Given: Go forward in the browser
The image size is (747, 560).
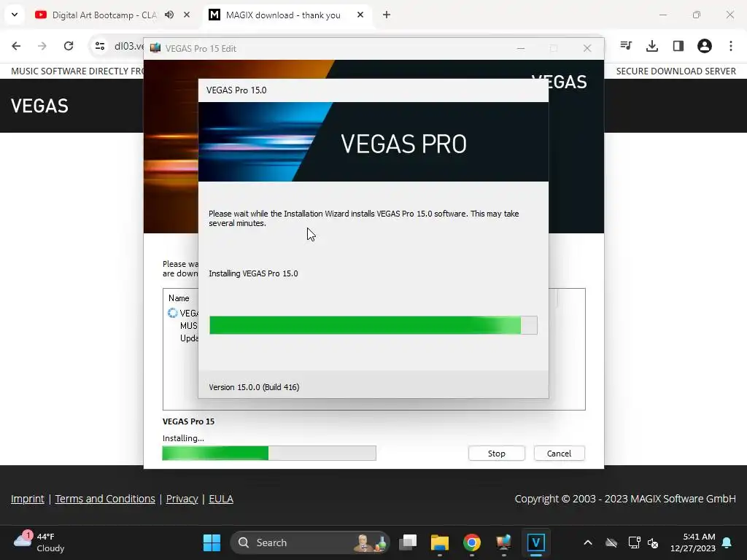Looking at the screenshot, I should pyautogui.click(x=42, y=46).
